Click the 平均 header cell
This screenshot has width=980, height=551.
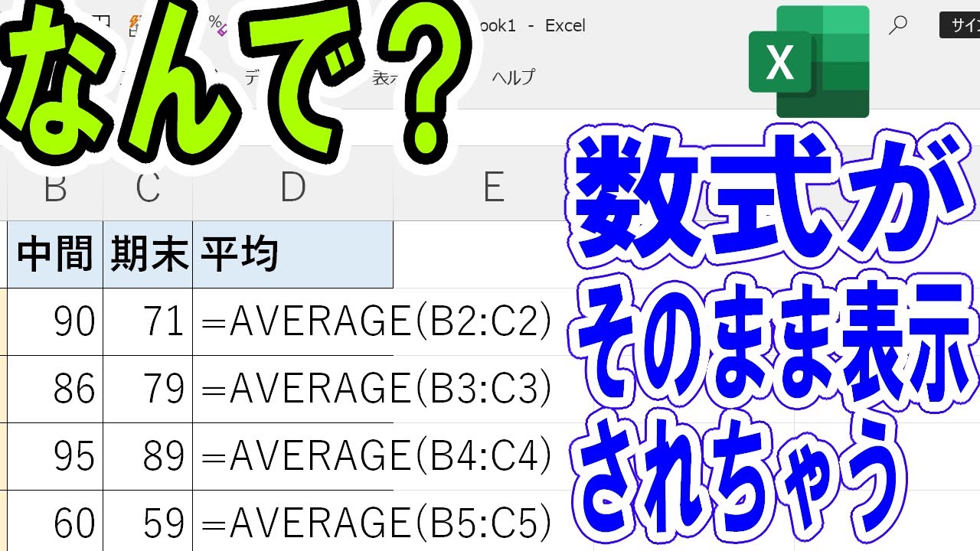coord(293,255)
